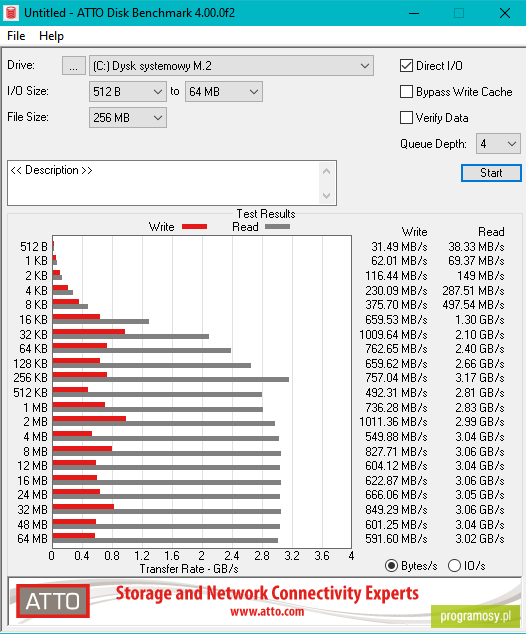This screenshot has width=526, height=634.
Task: Open the File menu
Action: point(16,36)
